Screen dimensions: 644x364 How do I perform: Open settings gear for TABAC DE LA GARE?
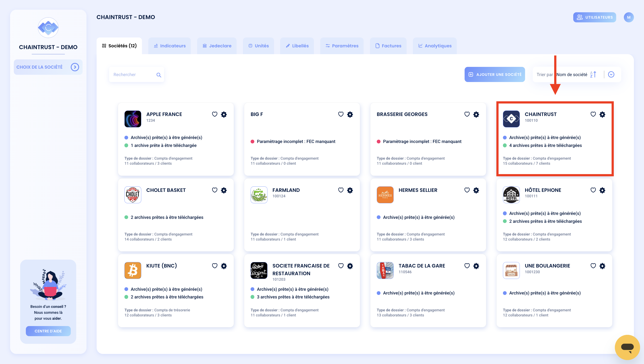476,266
